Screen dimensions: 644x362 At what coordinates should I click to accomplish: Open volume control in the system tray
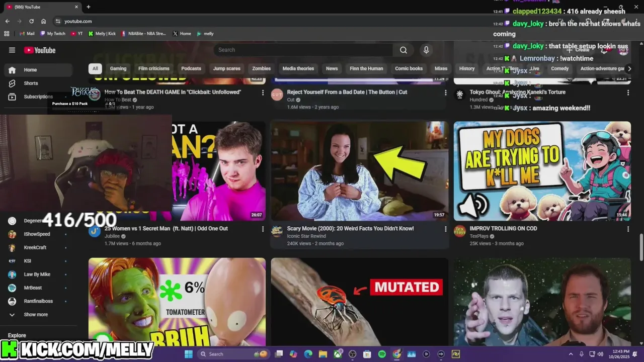[x=600, y=354]
